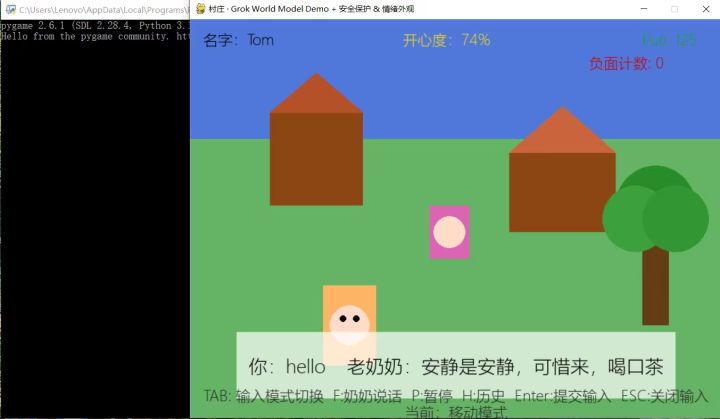Click the pink villager character
This screenshot has height=419, width=720.
click(449, 232)
